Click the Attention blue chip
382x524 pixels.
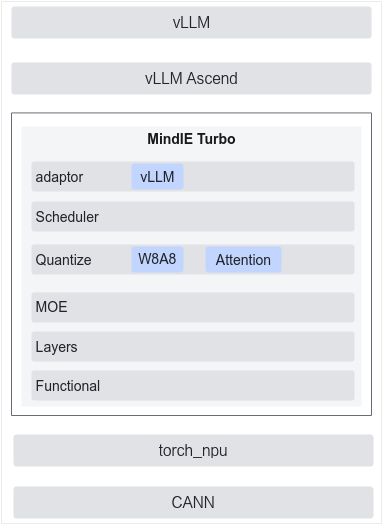pos(243,260)
